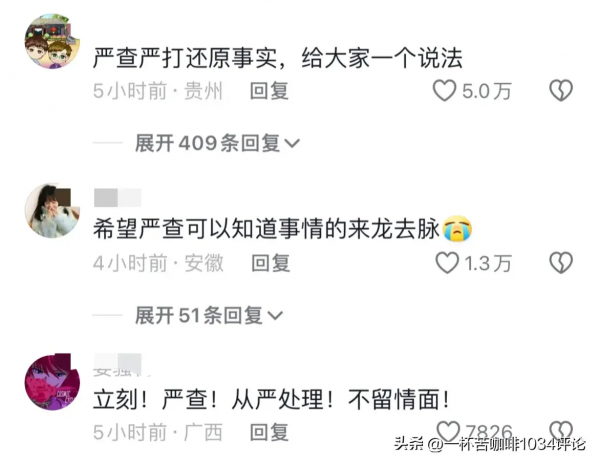Like the Guizhou comment with 5.0万 likes
Image resolution: width=600 pixels, height=464 pixels.
coord(444,91)
